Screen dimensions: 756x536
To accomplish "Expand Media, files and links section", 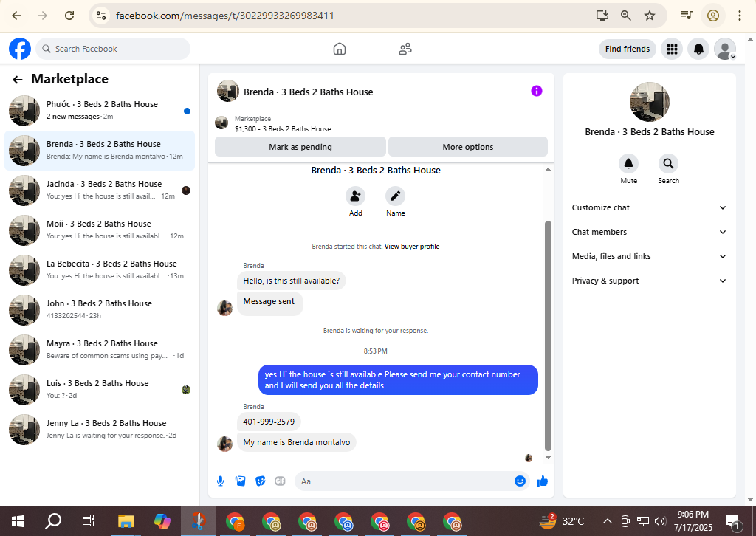I will [649, 256].
